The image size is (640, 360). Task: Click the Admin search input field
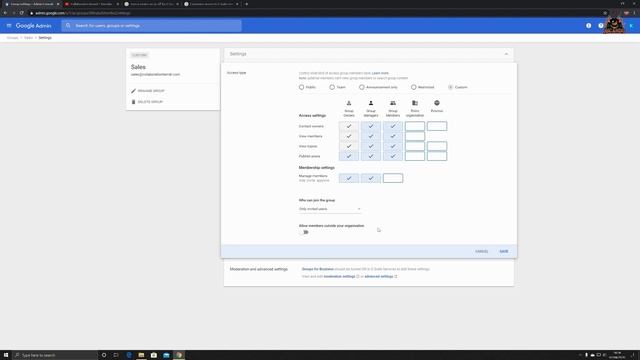(x=151, y=26)
